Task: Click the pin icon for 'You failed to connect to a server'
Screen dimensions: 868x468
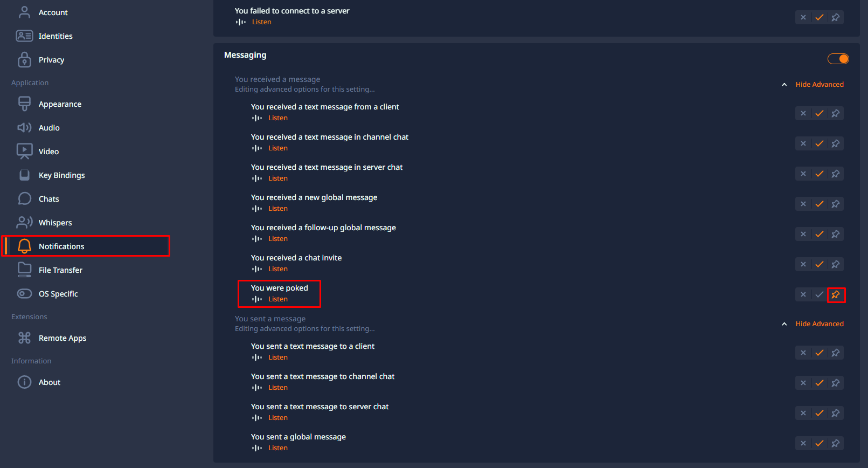Action: coord(836,17)
